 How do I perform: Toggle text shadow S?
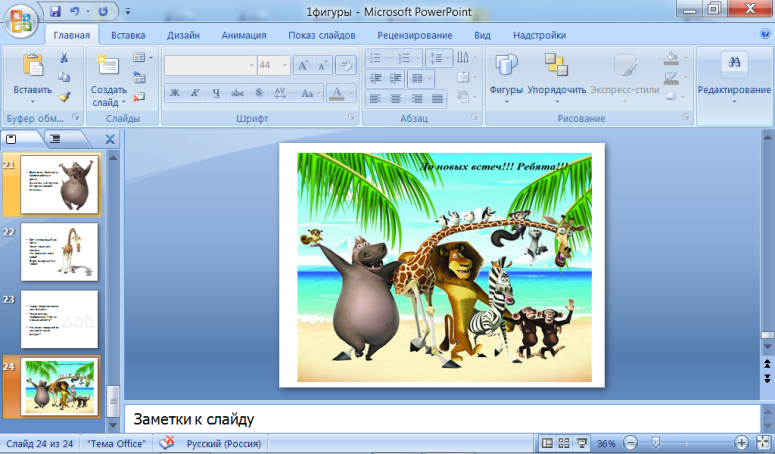(258, 92)
